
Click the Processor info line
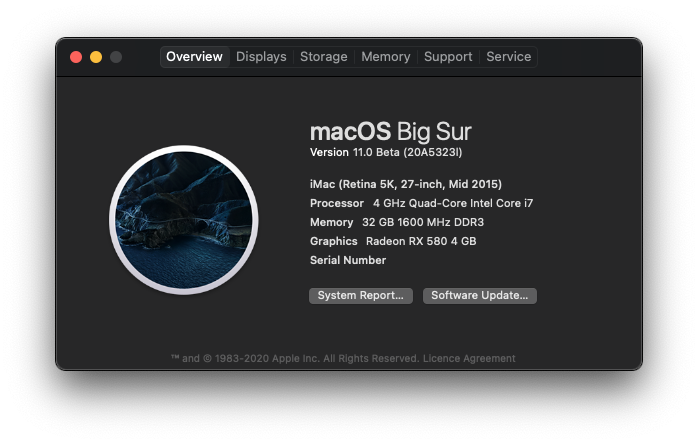click(x=422, y=204)
